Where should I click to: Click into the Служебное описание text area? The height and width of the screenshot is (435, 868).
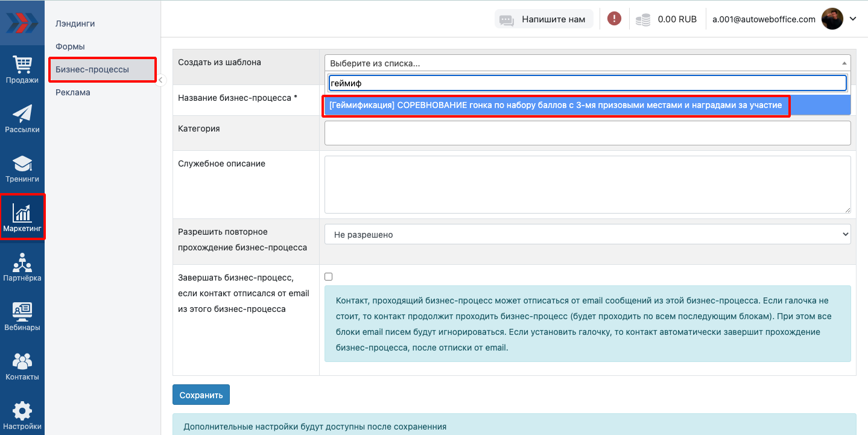[x=587, y=185]
